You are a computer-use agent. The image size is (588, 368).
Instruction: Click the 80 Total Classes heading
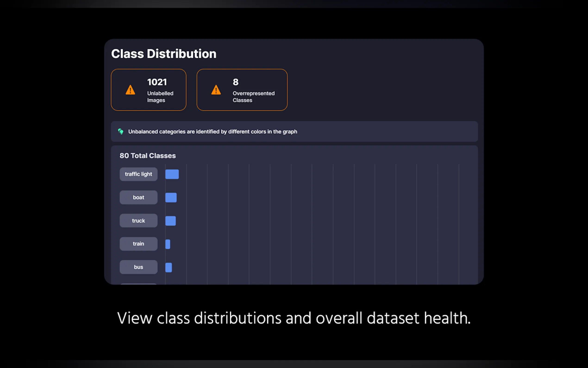tap(147, 155)
